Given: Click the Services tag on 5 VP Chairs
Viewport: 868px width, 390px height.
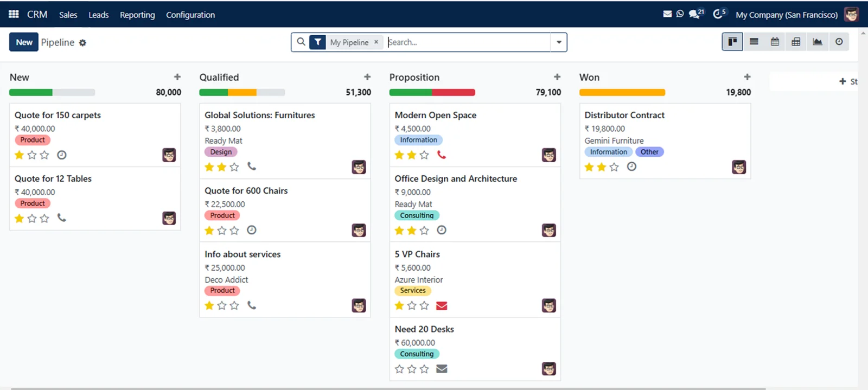Looking at the screenshot, I should 413,291.
